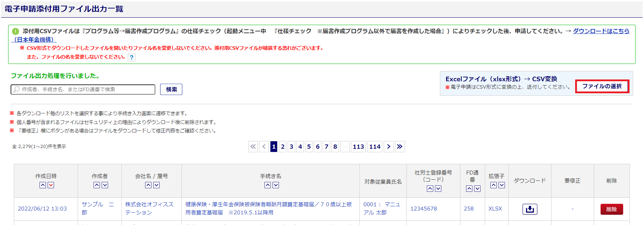
Task: Sort FD通番 column descending
Action: (x=477, y=189)
